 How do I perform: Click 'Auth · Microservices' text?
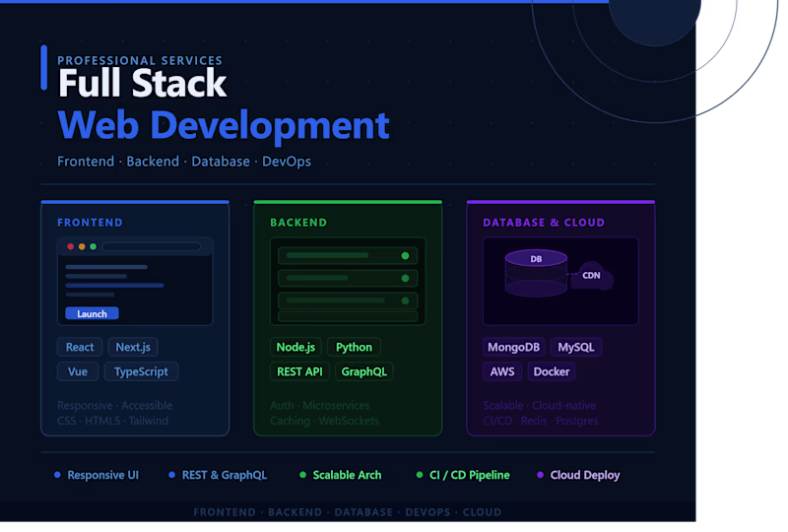pyautogui.click(x=319, y=405)
